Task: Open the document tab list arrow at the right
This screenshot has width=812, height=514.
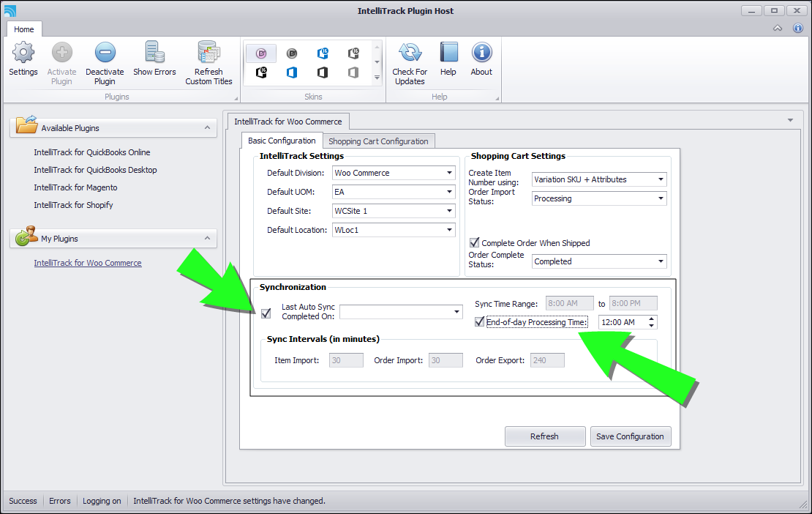Action: pos(790,120)
